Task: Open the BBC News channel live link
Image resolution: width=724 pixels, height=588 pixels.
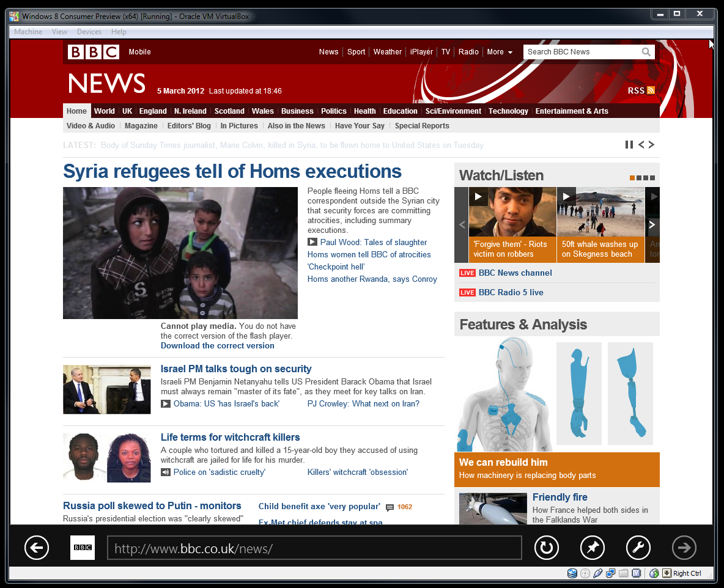Action: pyautogui.click(x=515, y=273)
